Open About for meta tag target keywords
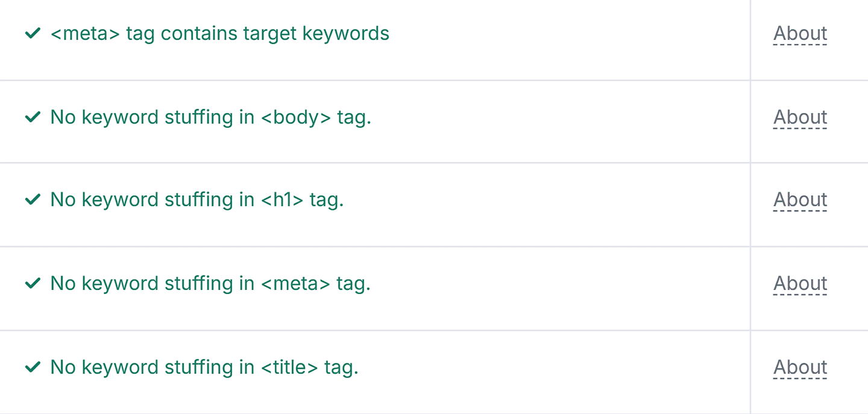The width and height of the screenshot is (868, 414). [x=800, y=34]
